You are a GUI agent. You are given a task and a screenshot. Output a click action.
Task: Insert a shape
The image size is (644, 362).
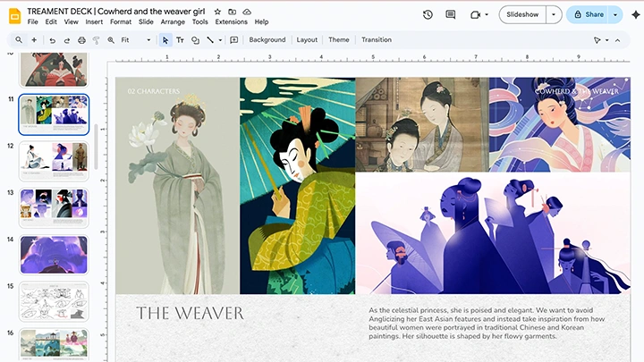[195, 40]
